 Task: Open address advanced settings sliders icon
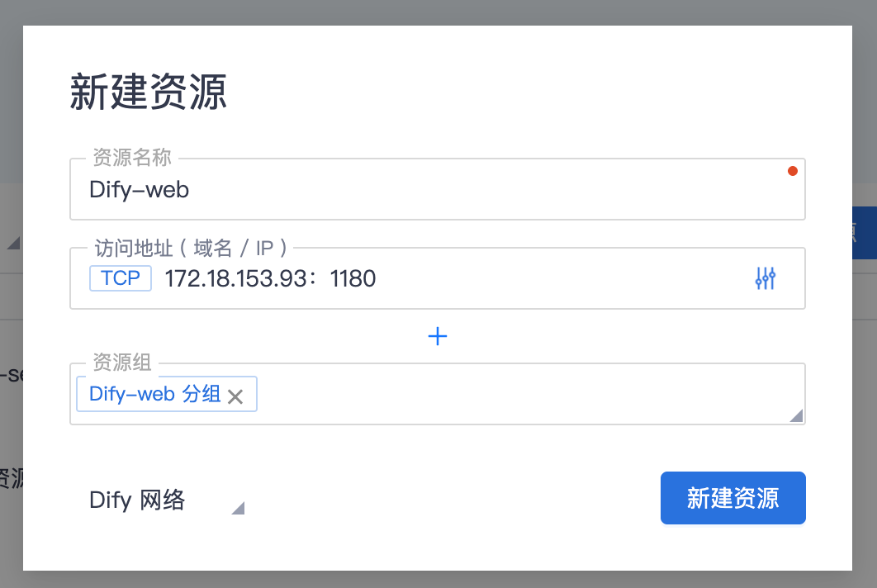click(x=766, y=278)
